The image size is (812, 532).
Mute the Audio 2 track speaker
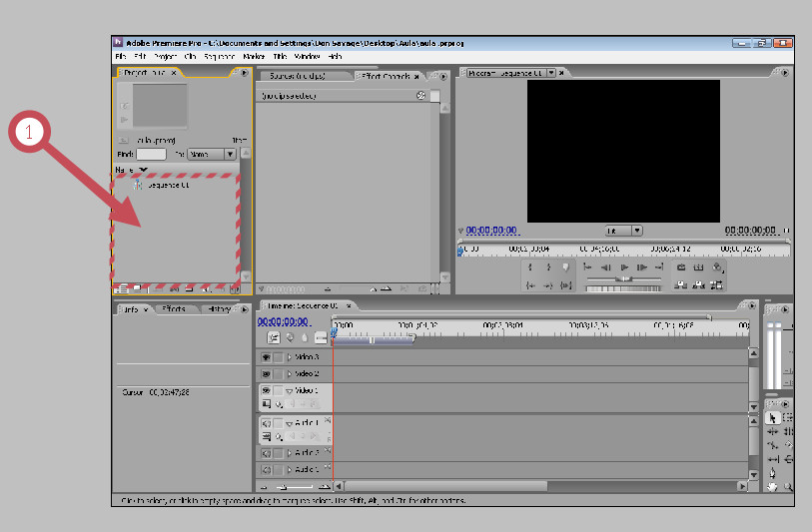(267, 453)
